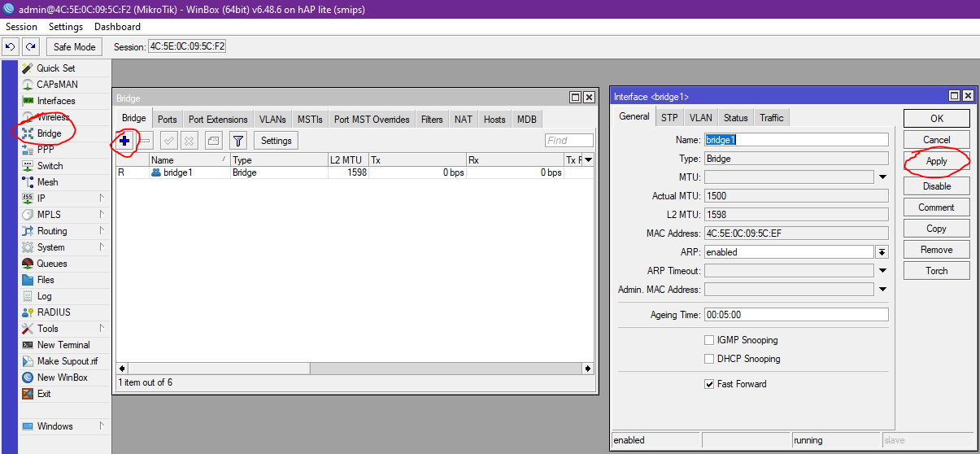
Task: Open the Session menu
Action: pos(21,27)
